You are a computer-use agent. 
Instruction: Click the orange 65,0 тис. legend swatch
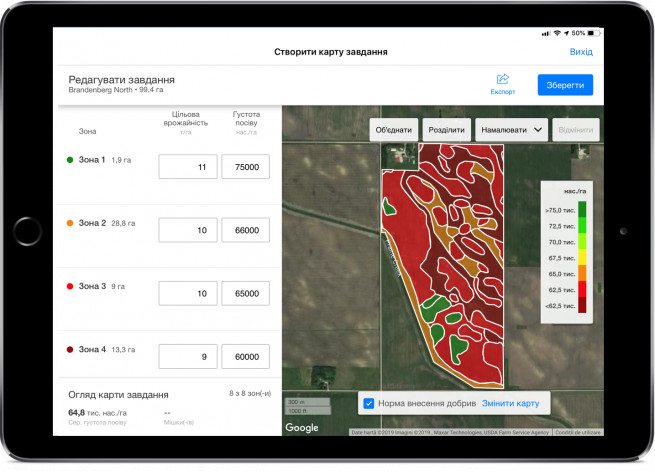pos(581,273)
